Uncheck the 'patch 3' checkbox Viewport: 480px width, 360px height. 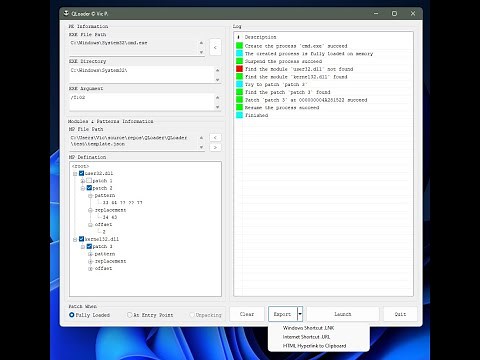click(x=89, y=246)
